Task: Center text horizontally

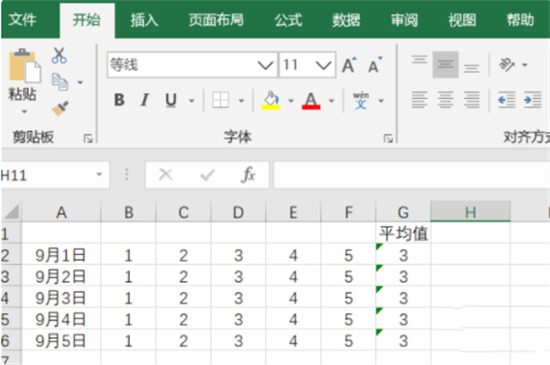Action: click(x=445, y=100)
